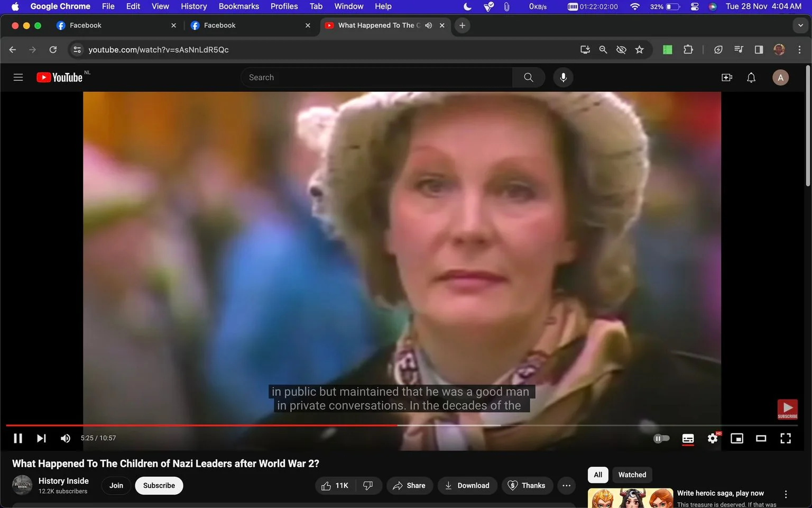This screenshot has height=508, width=812.
Task: View site information icon
Action: tap(77, 50)
